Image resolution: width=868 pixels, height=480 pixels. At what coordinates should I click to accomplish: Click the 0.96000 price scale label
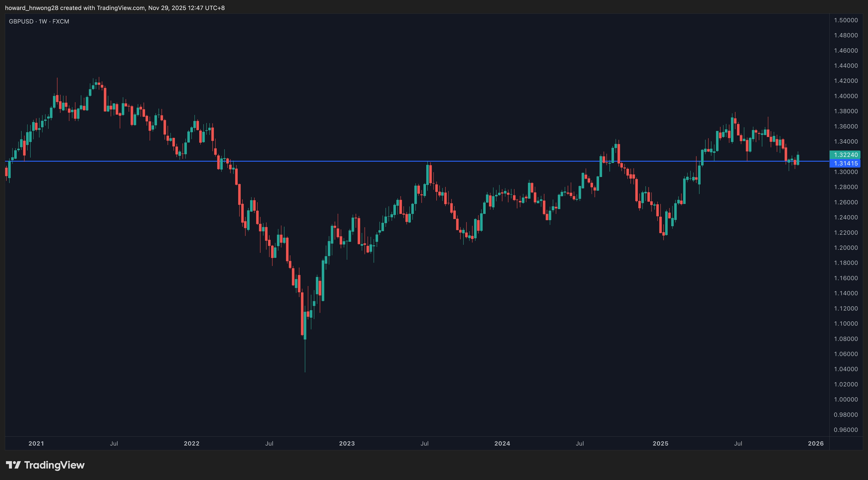click(x=845, y=429)
